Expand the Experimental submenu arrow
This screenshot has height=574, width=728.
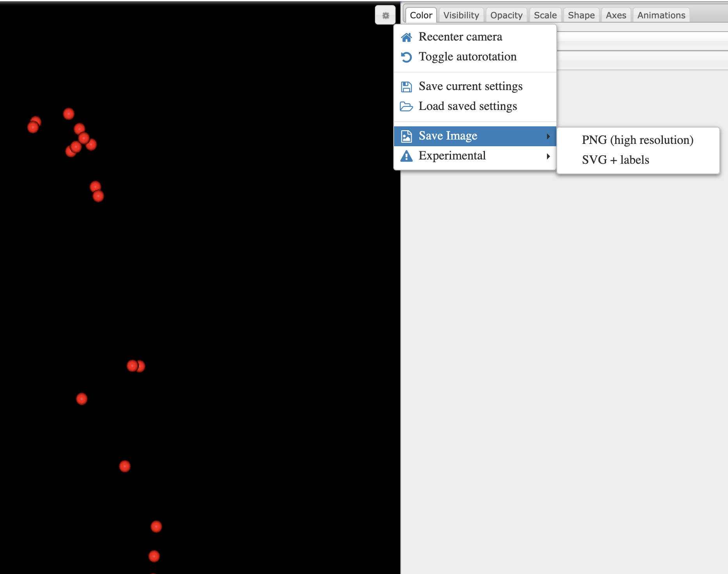point(548,156)
